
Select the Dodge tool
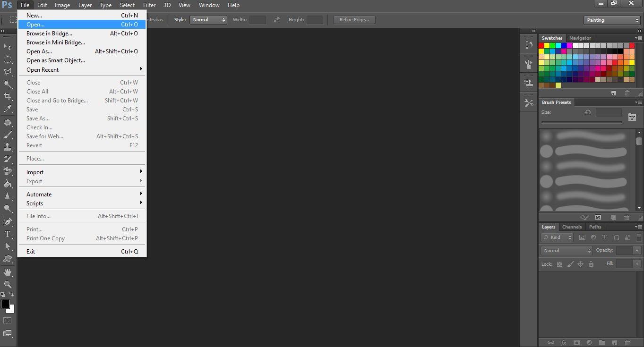tap(8, 208)
